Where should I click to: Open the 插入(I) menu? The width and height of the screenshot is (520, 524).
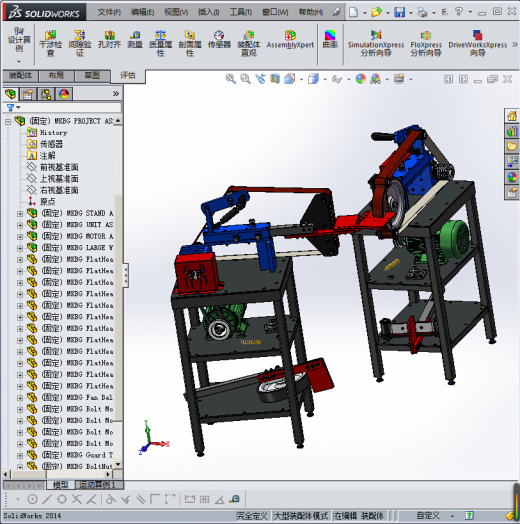(x=209, y=12)
